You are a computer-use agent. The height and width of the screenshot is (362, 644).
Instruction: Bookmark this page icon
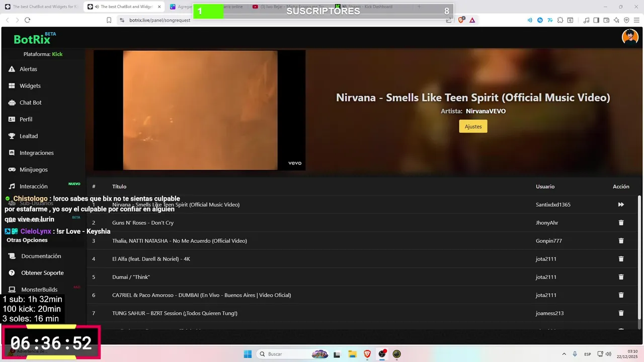[x=109, y=20]
